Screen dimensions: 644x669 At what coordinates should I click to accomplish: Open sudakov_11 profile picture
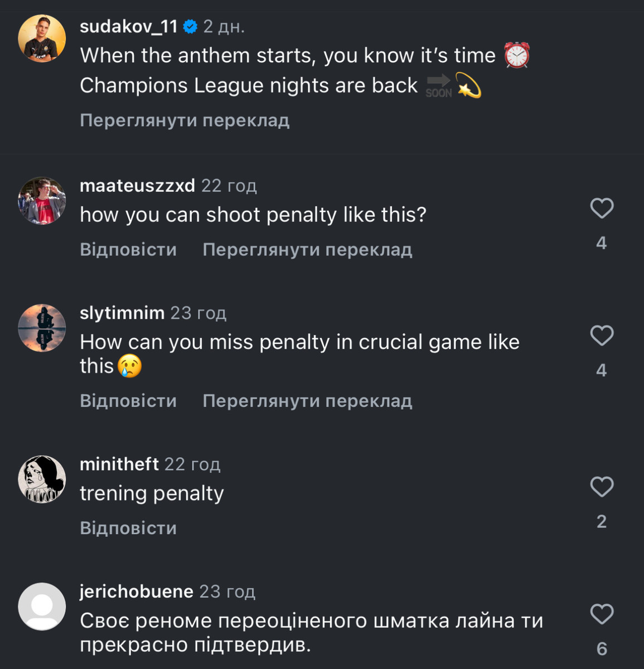coord(42,38)
